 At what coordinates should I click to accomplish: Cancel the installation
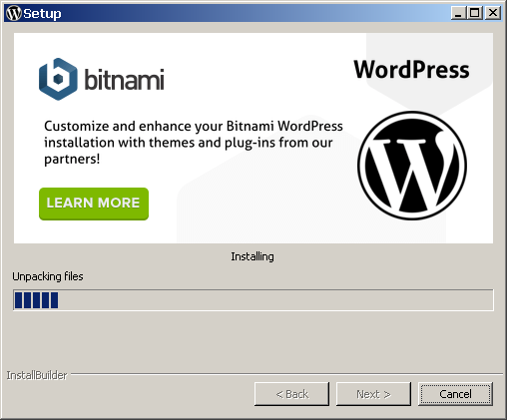pyautogui.click(x=455, y=394)
